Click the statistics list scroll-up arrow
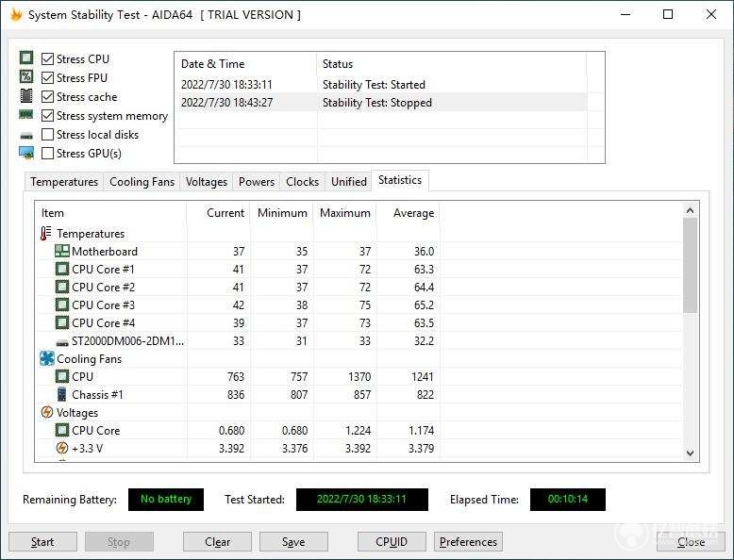The image size is (734, 560). [690, 210]
